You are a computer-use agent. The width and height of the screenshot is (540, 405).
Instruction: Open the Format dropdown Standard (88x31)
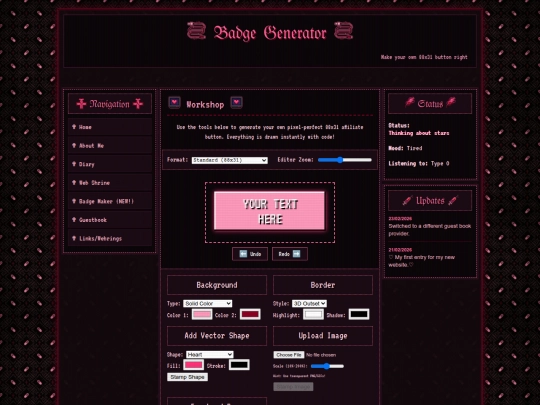coord(230,160)
